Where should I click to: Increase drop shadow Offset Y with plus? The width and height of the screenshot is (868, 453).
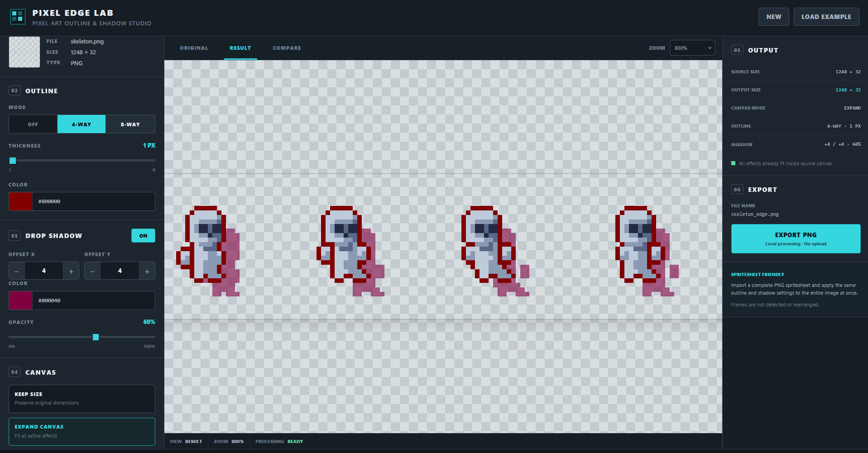tap(147, 271)
